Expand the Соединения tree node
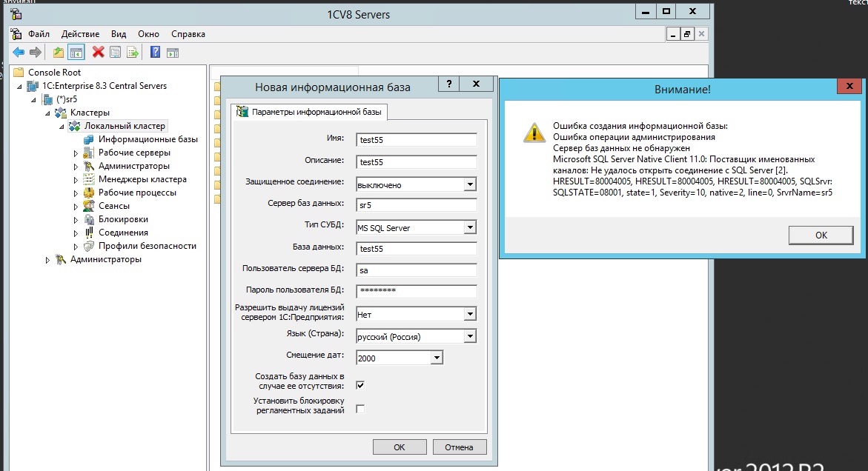The width and height of the screenshot is (868, 471). [x=76, y=233]
